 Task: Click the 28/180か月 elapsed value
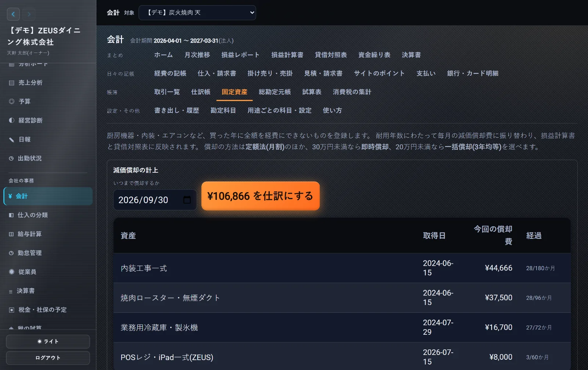point(540,268)
